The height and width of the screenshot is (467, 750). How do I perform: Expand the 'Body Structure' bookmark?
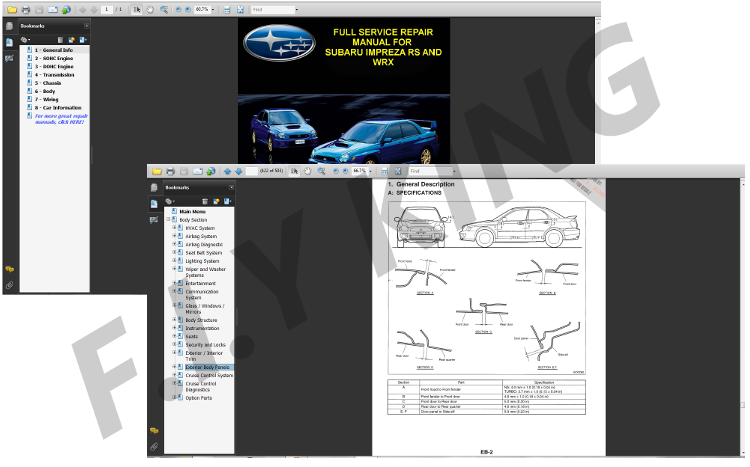point(175,320)
